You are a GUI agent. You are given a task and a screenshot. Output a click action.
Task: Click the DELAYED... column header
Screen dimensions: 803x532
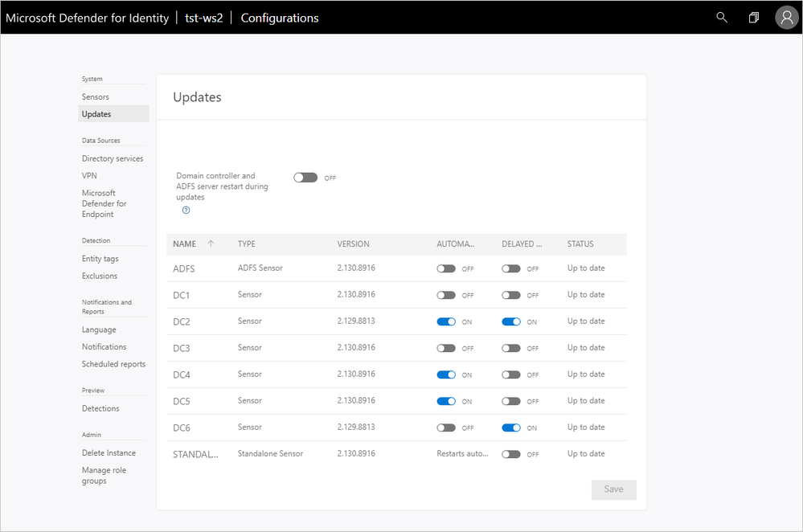(x=522, y=243)
